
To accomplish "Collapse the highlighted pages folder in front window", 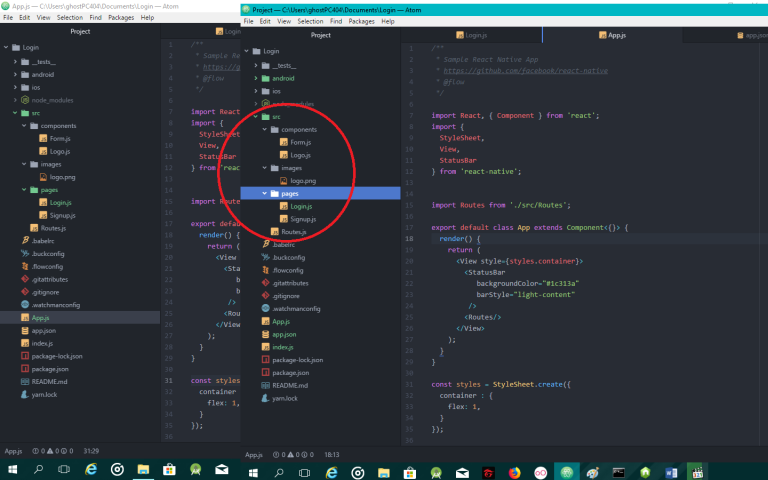I will [264, 193].
